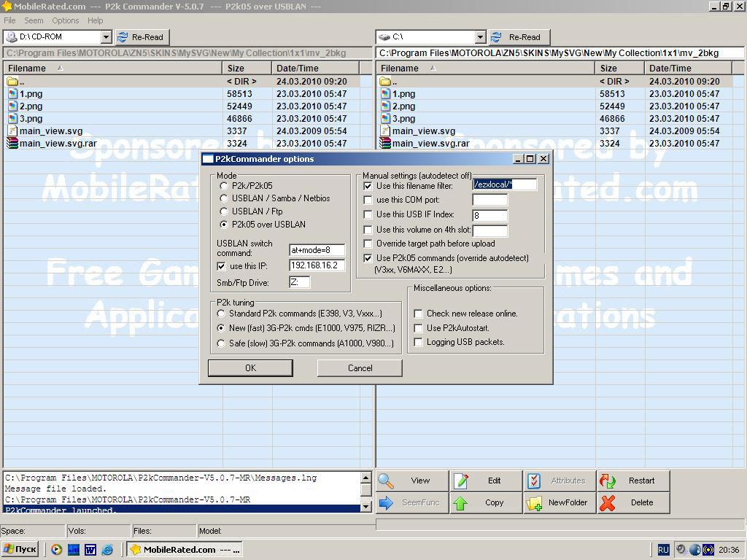The width and height of the screenshot is (747, 560).
Task: Sort left panel by Date/Time column
Action: [315, 68]
